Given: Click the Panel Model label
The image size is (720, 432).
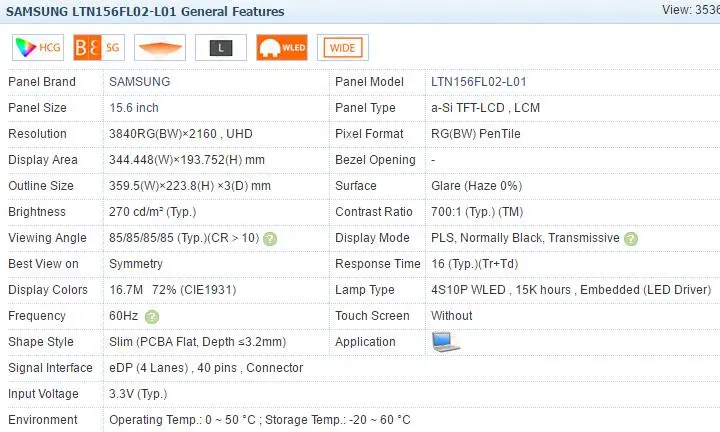Looking at the screenshot, I should (369, 82).
